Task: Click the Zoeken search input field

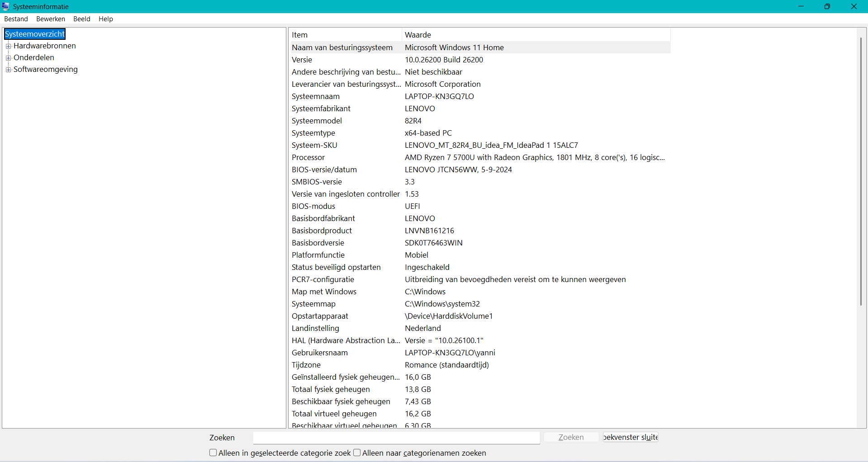Action: (396, 438)
